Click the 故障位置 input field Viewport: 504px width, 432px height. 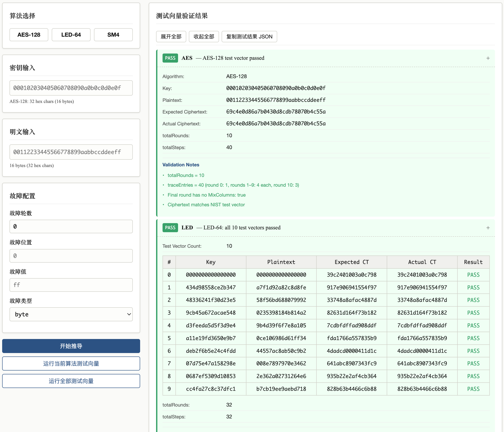pos(71,256)
